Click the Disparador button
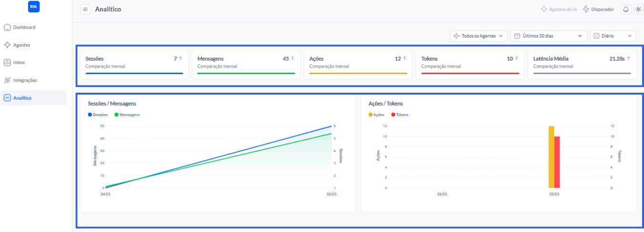 [x=598, y=10]
